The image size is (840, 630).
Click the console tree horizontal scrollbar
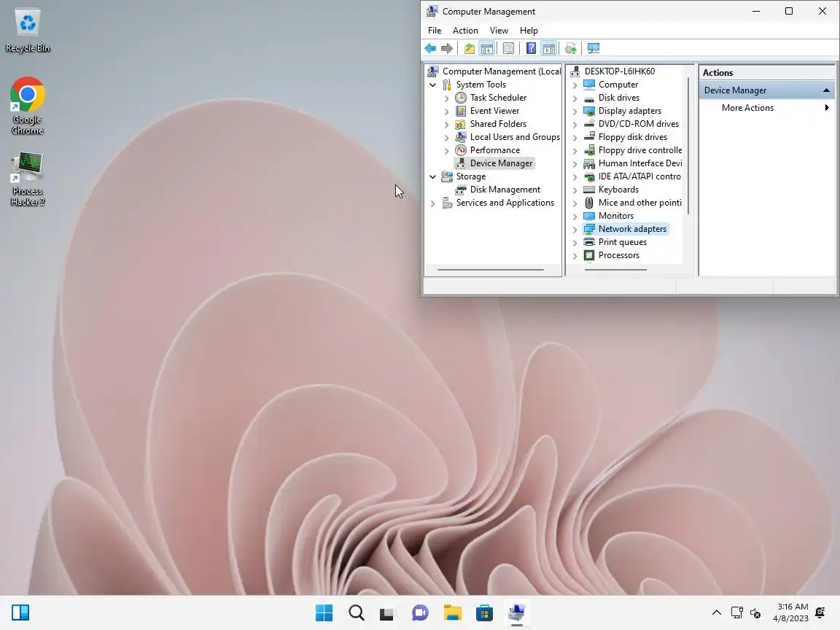point(491,270)
